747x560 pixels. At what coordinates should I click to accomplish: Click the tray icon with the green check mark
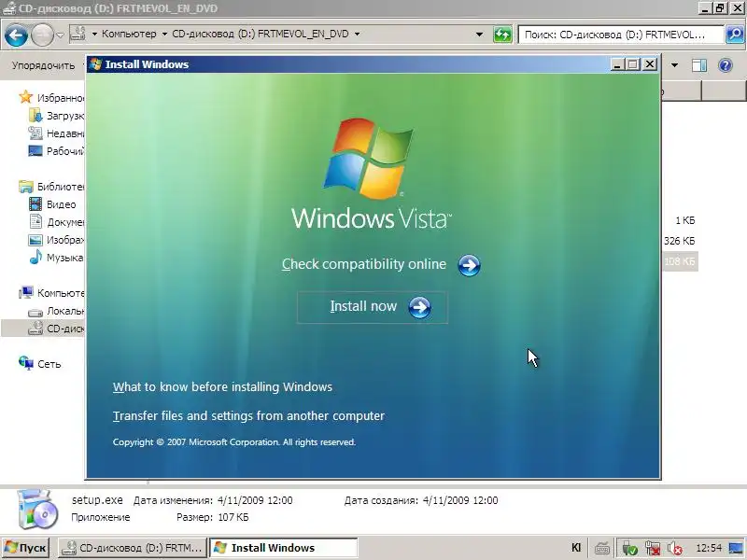tap(629, 548)
